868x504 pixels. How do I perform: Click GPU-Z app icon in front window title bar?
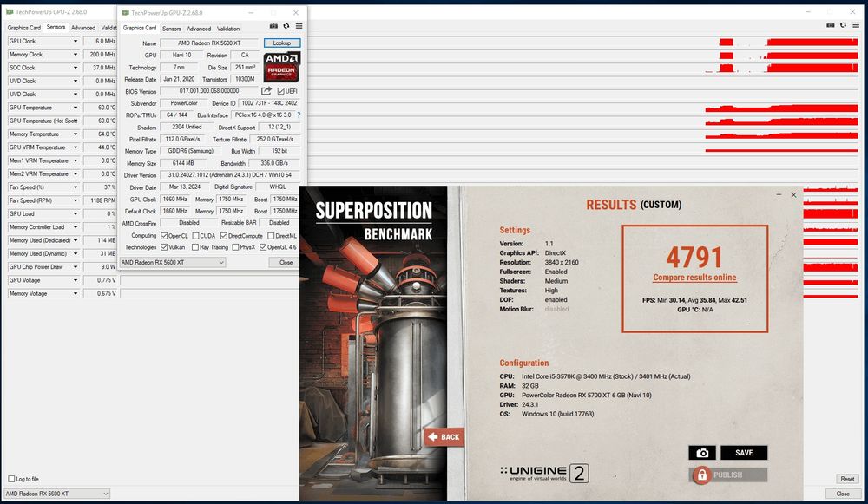coord(125,12)
